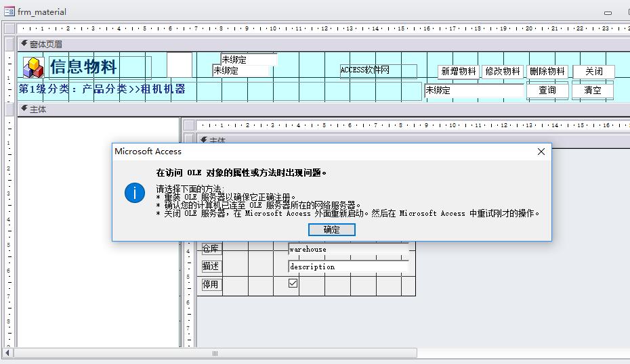The image size is (630, 364).
Task: Click the 查询 button
Action: coord(547,90)
